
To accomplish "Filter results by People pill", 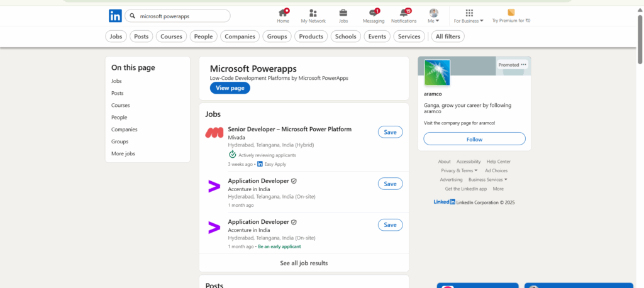I will click(x=203, y=36).
